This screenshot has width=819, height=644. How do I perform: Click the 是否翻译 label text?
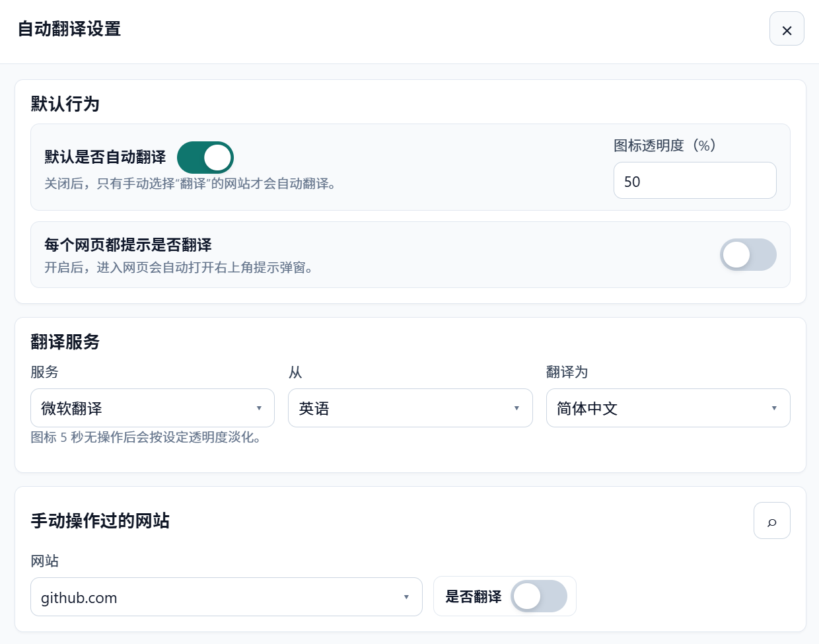(x=473, y=596)
